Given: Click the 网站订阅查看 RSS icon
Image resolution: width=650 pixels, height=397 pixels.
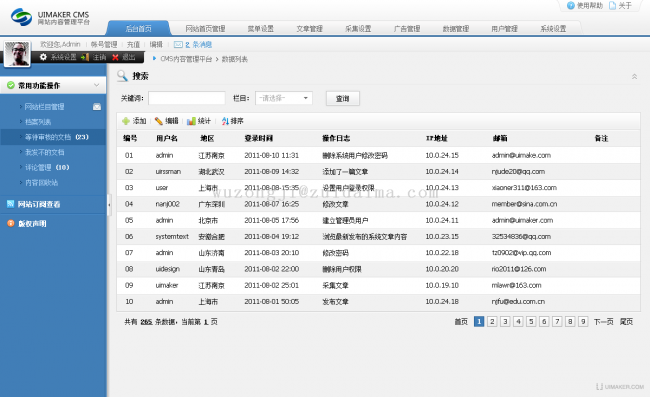Looking at the screenshot, I should click(11, 204).
